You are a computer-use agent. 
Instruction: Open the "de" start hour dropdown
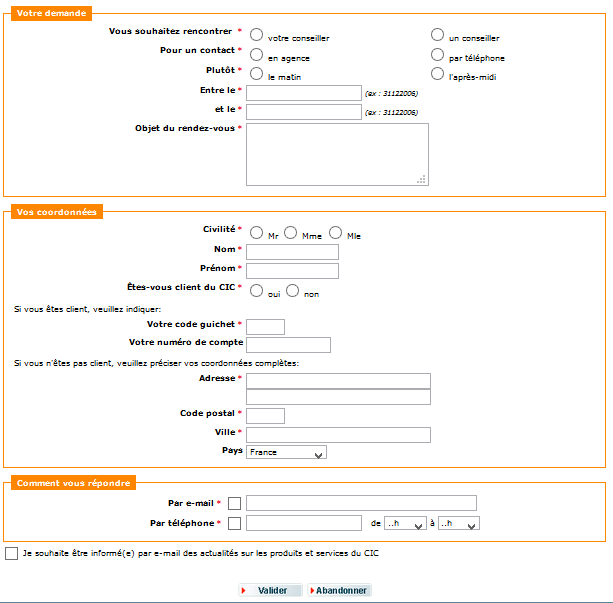pos(405,523)
